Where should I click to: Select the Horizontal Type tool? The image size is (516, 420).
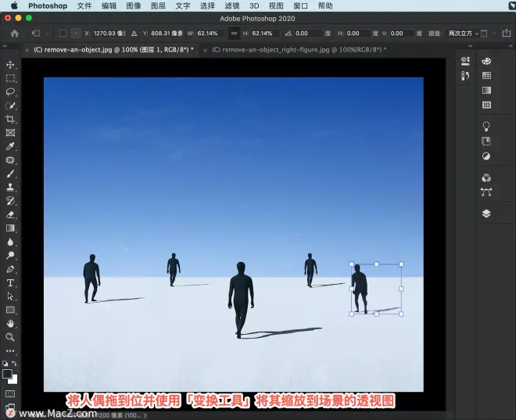click(x=10, y=283)
